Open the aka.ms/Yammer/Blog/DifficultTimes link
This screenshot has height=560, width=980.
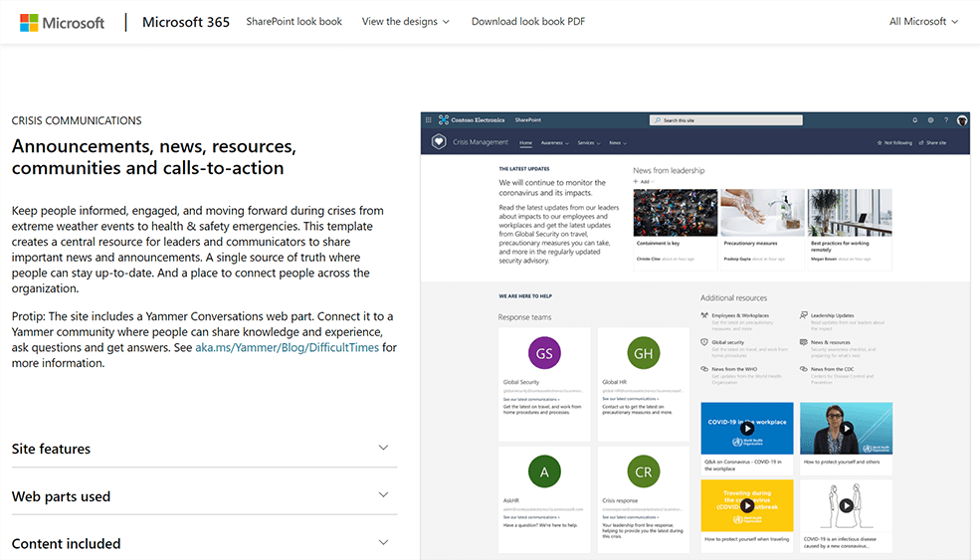(x=287, y=347)
